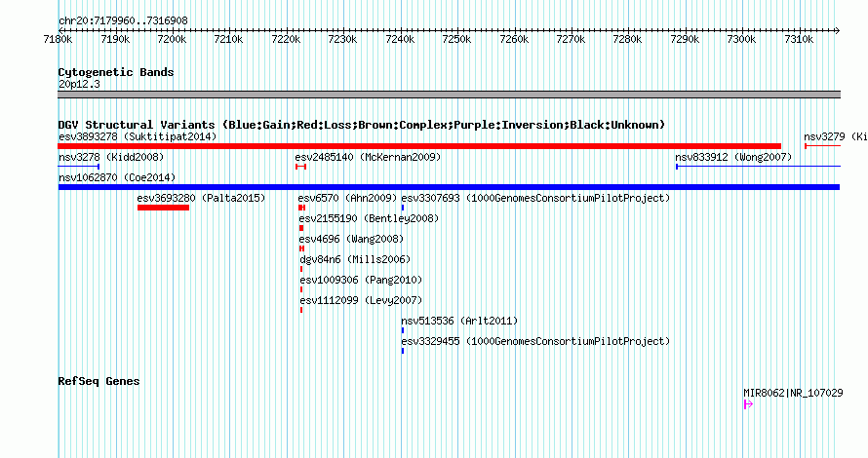
Task: Click the esv2155190 (Bentley2008) label
Action: [369, 218]
